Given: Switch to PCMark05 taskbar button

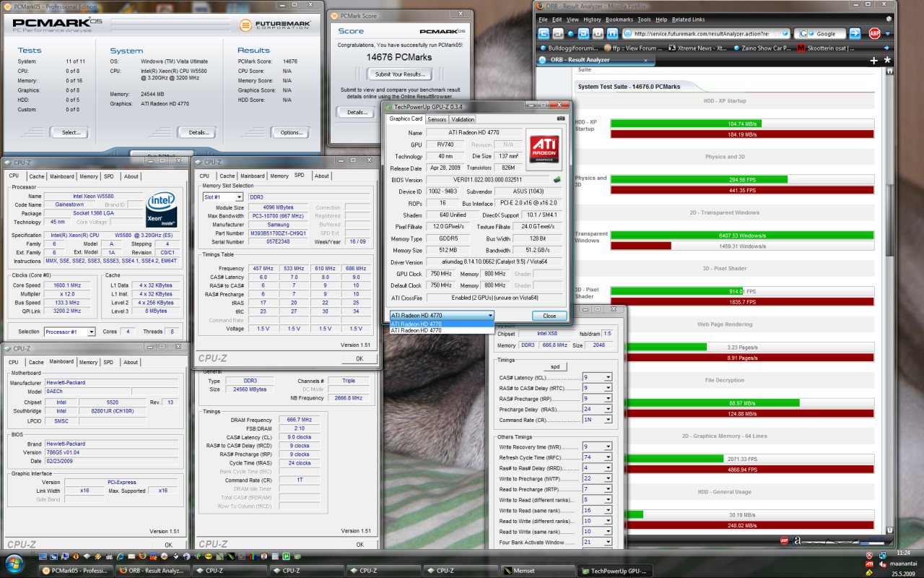Looking at the screenshot, I should [x=75, y=570].
